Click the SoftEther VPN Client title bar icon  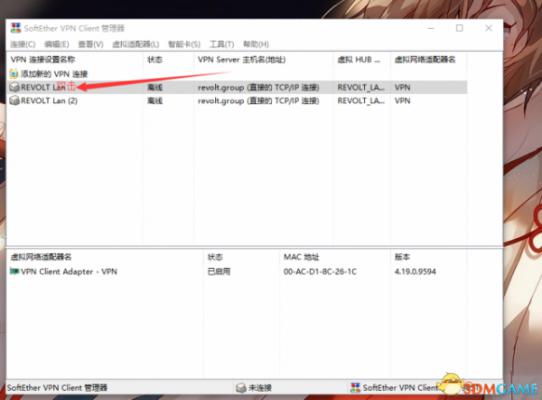[x=16, y=28]
